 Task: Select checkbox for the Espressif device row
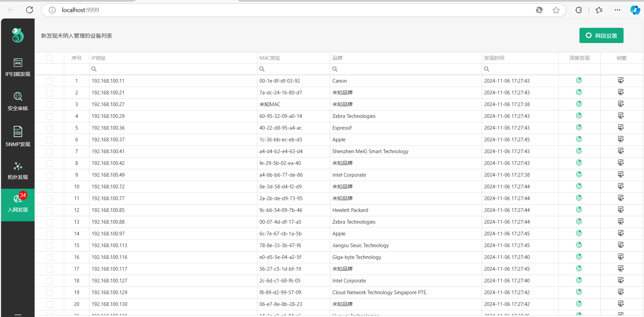(49, 128)
